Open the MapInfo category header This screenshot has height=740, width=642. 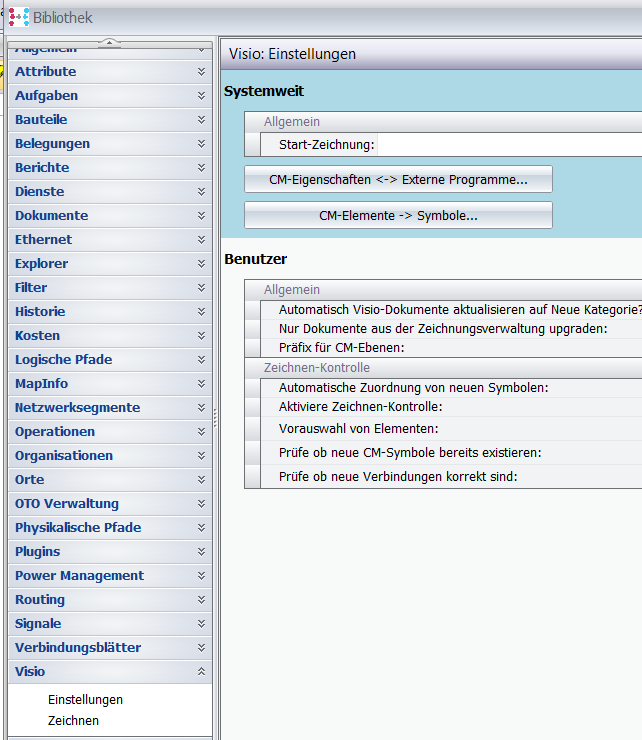point(110,384)
